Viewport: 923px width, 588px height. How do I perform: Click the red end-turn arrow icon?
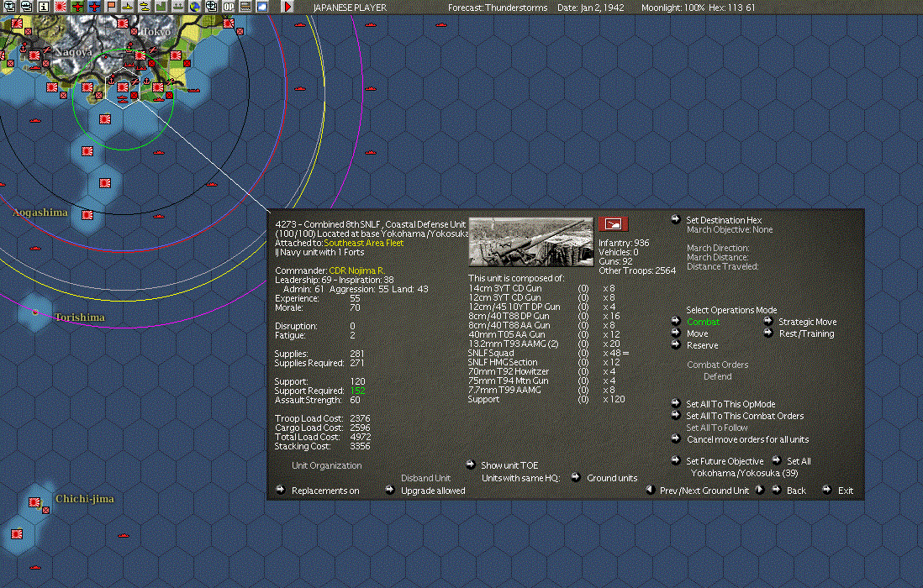coord(287,7)
